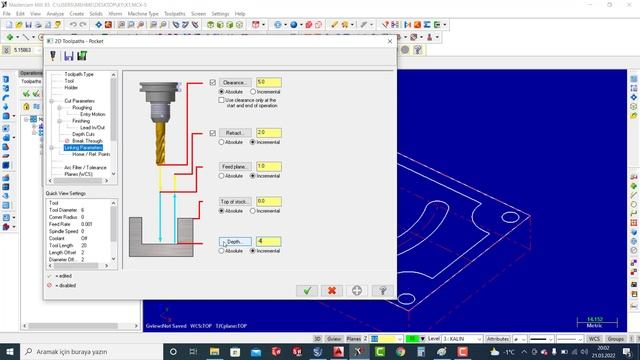The image size is (640, 360).
Task: Open the Toolpaths menu
Action: pos(175,14)
